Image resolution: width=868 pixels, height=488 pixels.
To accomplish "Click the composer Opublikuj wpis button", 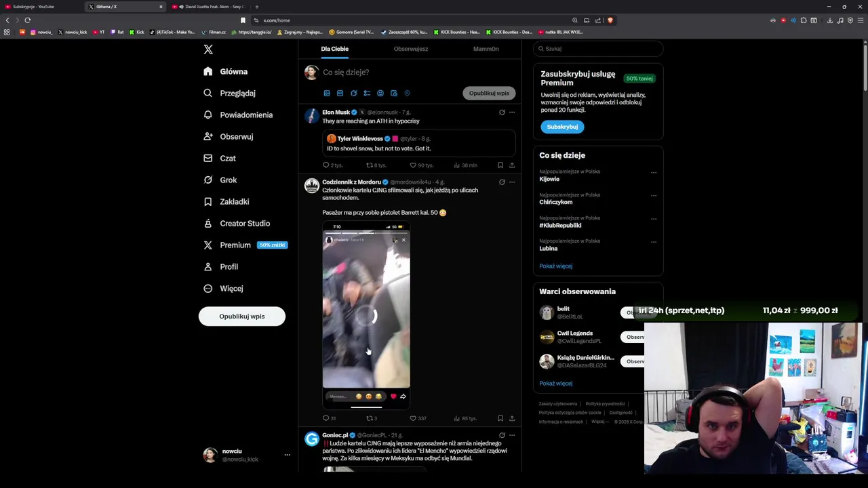I will click(x=489, y=93).
